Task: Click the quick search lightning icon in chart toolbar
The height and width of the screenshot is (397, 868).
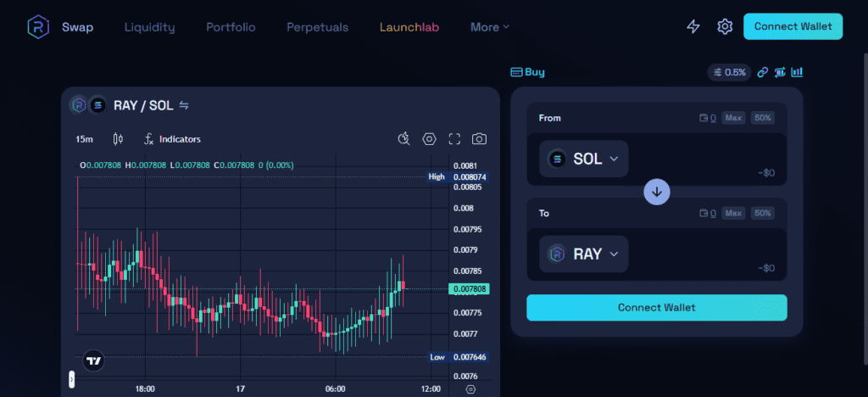Action: pos(404,139)
